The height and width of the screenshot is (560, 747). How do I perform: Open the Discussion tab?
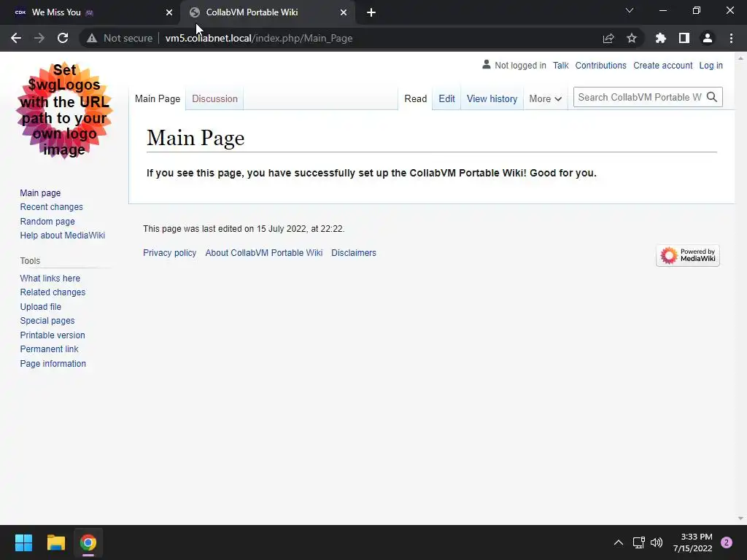point(215,98)
